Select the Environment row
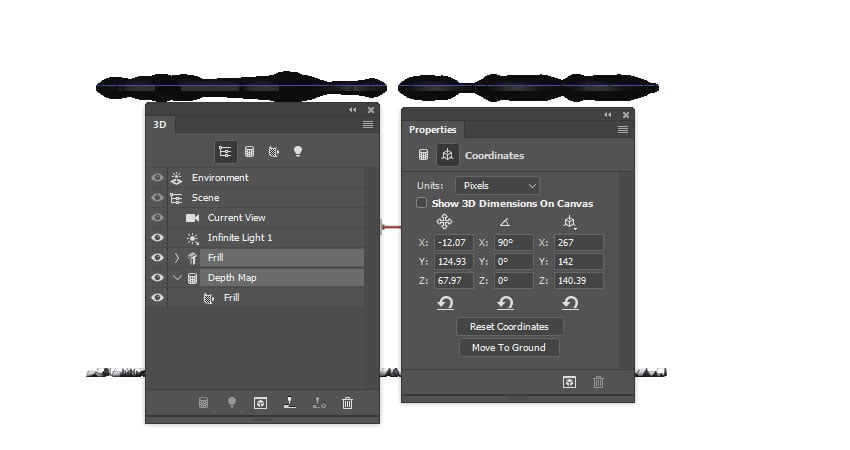The width and height of the screenshot is (850, 450). [x=266, y=178]
